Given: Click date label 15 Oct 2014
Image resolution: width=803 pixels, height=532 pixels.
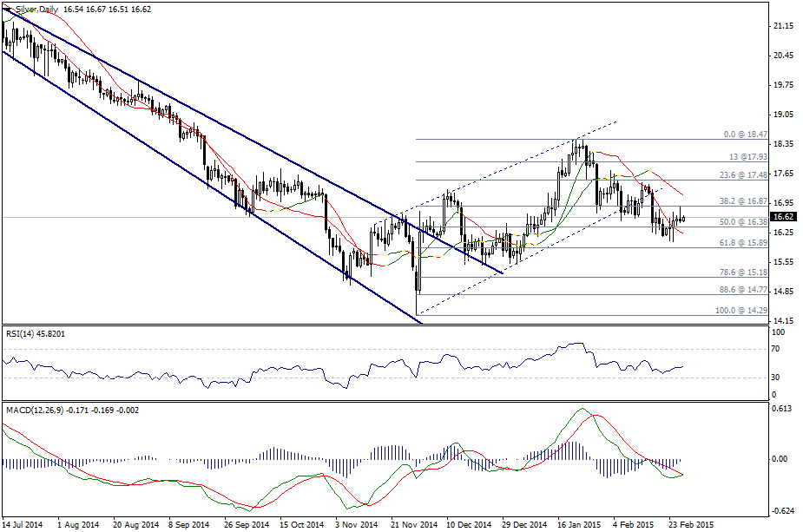Looking at the screenshot, I should (302, 525).
